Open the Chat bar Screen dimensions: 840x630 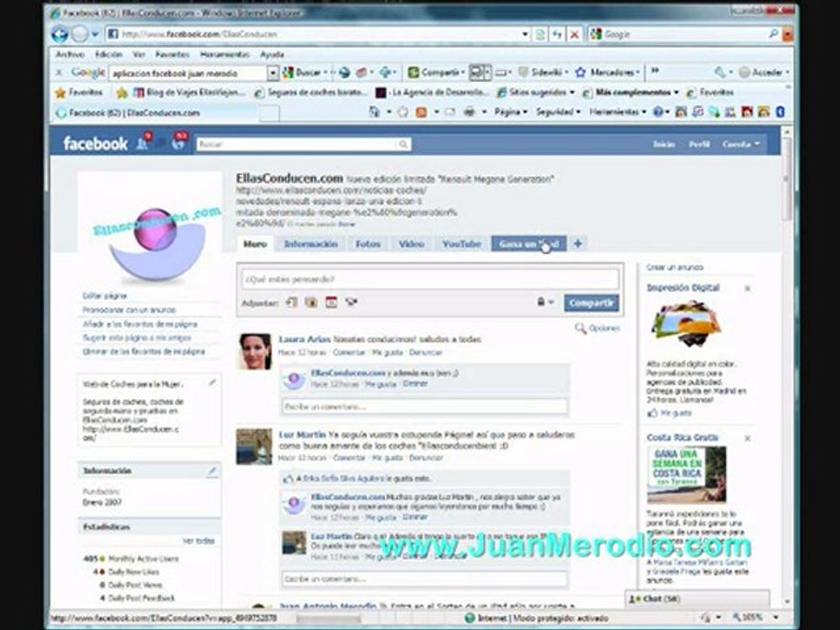tap(696, 598)
